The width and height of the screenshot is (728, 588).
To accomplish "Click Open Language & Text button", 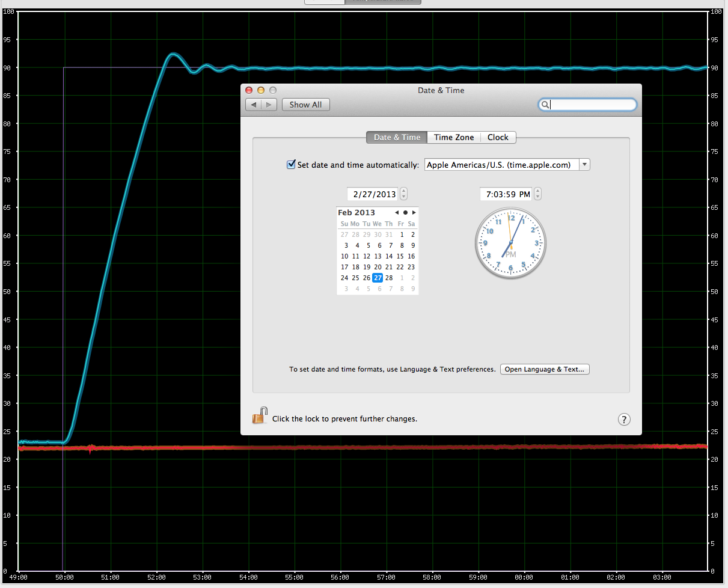I will click(545, 369).
